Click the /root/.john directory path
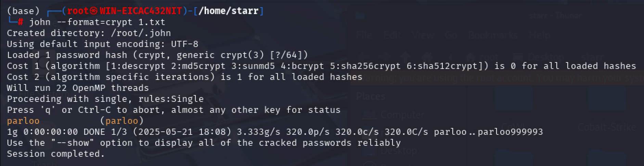 141,33
